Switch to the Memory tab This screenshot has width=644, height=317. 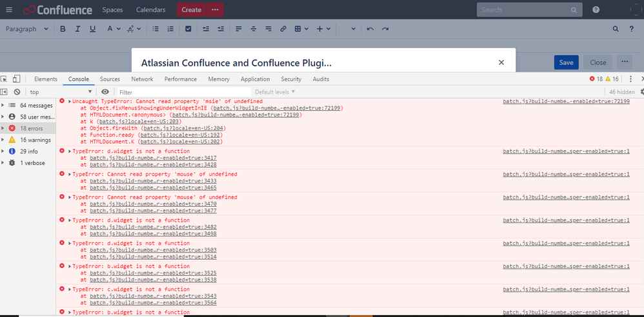(x=219, y=79)
